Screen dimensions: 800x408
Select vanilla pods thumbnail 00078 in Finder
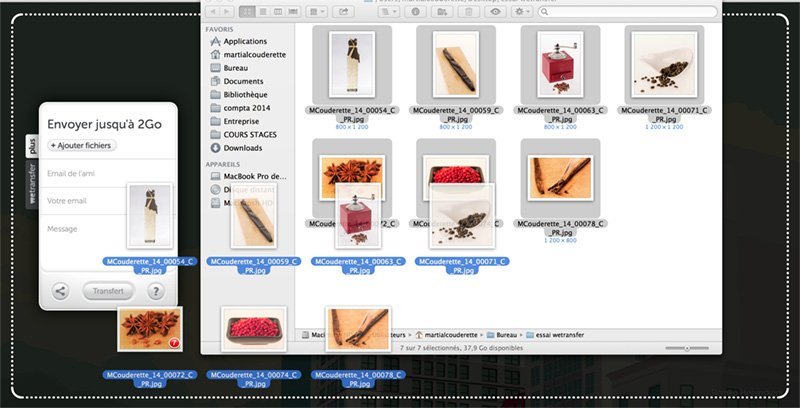[560, 178]
